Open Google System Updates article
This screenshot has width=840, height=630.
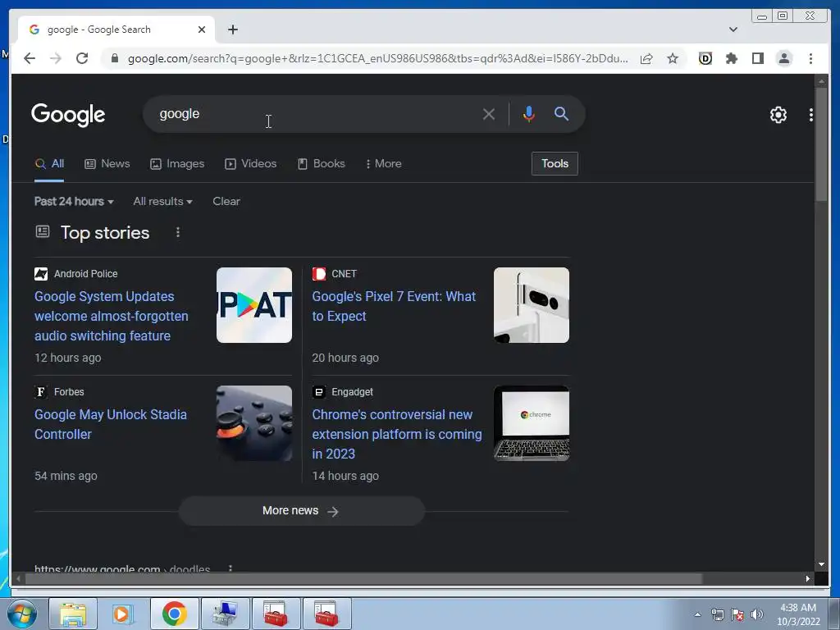coord(111,316)
